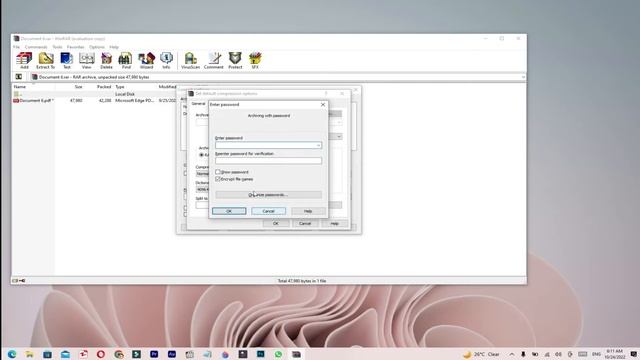Uncheck the Encrypt file names checkbox
This screenshot has width=640, height=360.
[218, 179]
